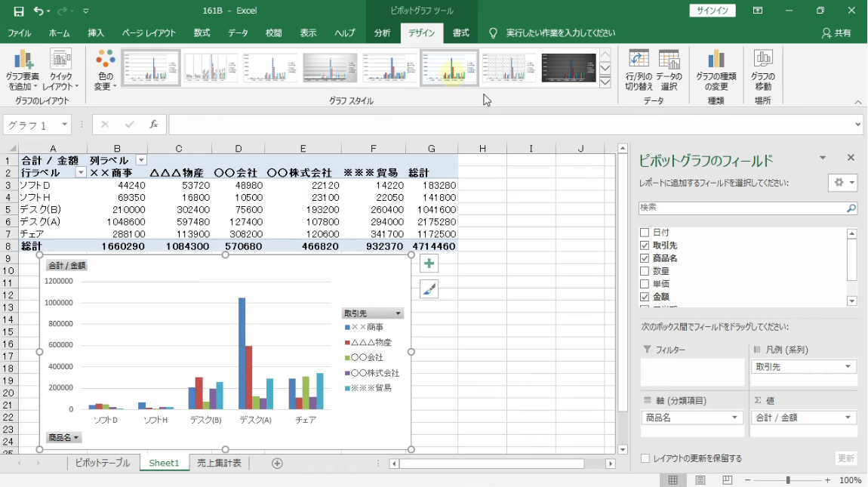Click the field search input box
This screenshot has height=487, width=868.
click(742, 208)
